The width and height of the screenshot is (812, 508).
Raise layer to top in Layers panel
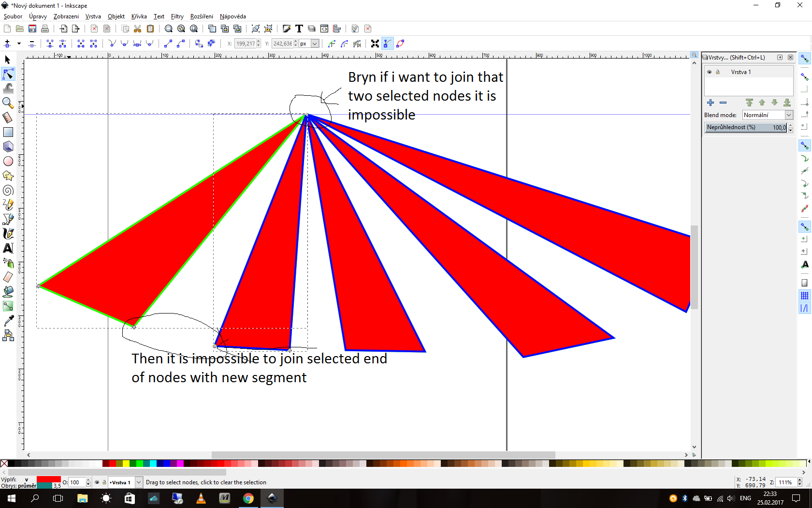coord(749,103)
